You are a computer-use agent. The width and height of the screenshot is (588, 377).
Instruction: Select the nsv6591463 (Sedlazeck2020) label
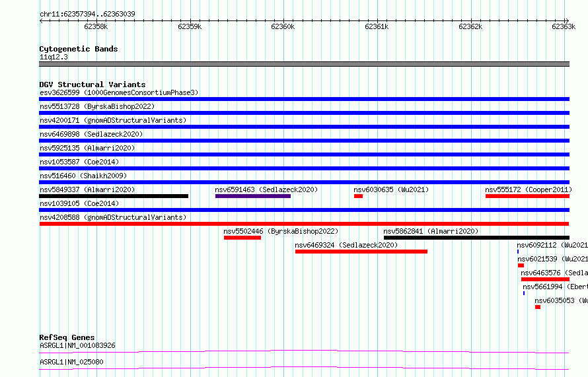[266, 189]
